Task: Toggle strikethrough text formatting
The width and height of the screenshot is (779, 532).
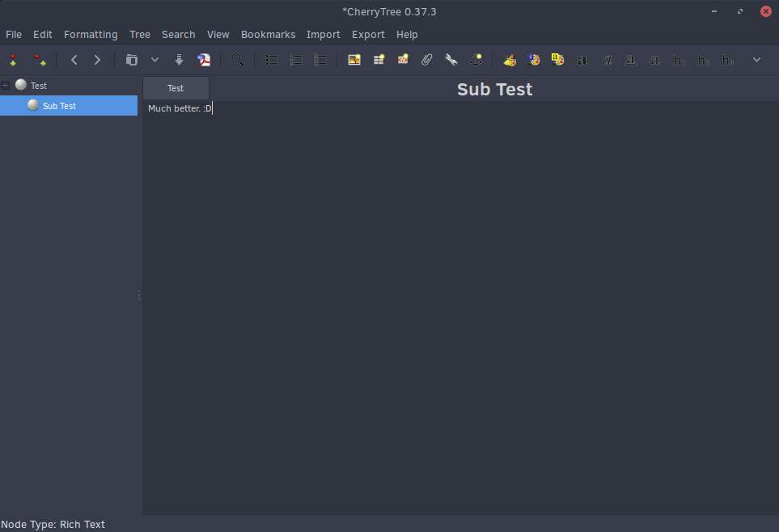Action: pos(654,61)
